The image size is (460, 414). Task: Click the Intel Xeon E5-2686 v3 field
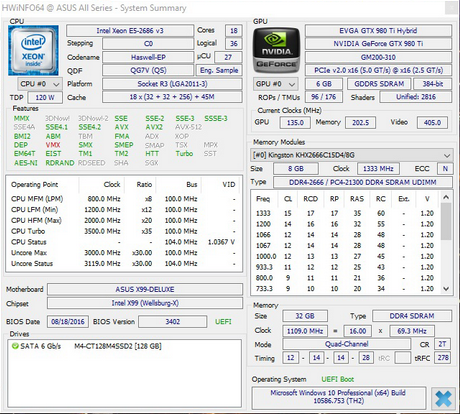[130, 31]
